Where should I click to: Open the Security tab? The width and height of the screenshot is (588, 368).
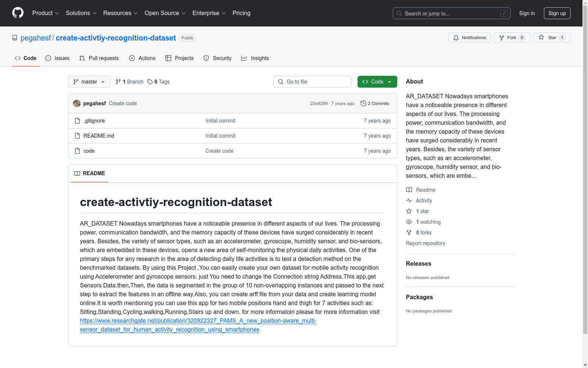pyautogui.click(x=218, y=58)
